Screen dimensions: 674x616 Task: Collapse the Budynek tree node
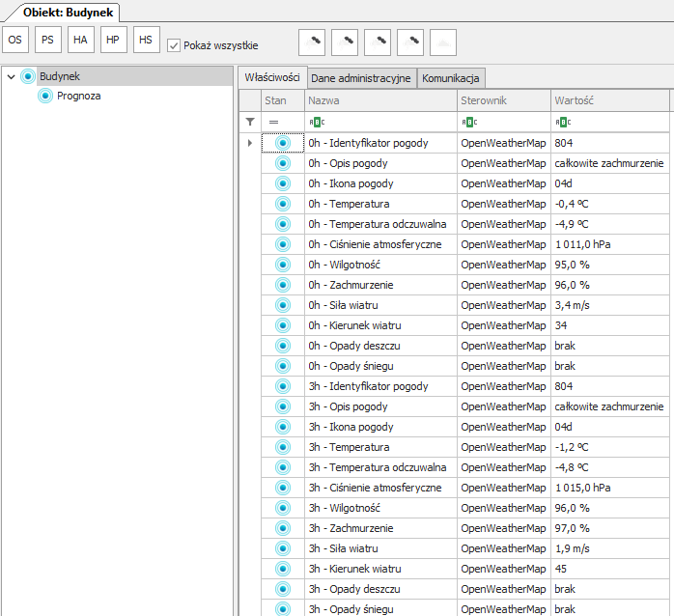click(12, 76)
